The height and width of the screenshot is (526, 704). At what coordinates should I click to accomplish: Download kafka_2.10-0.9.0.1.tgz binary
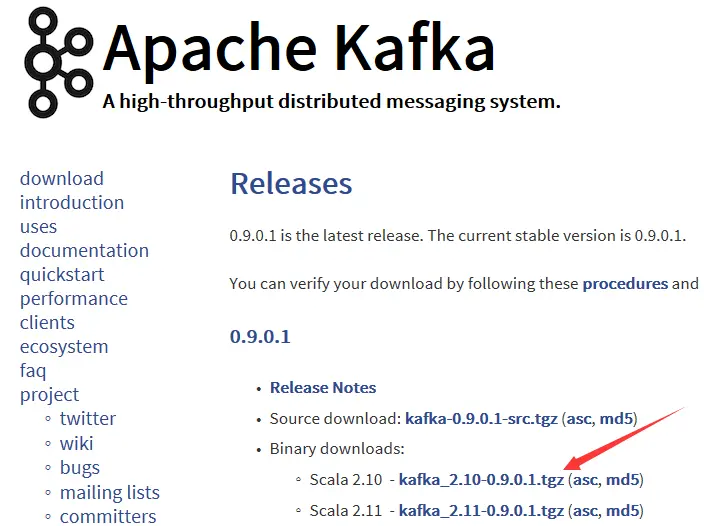481,480
